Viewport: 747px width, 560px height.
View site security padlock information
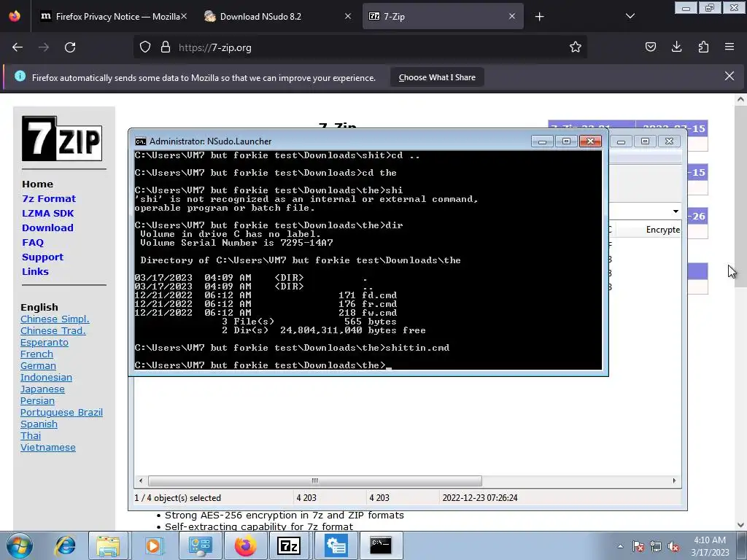166,47
